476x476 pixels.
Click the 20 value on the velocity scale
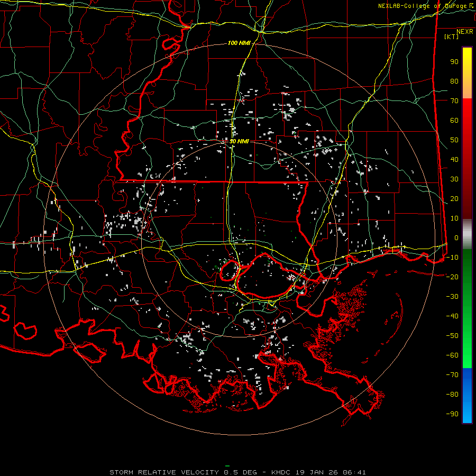454,198
